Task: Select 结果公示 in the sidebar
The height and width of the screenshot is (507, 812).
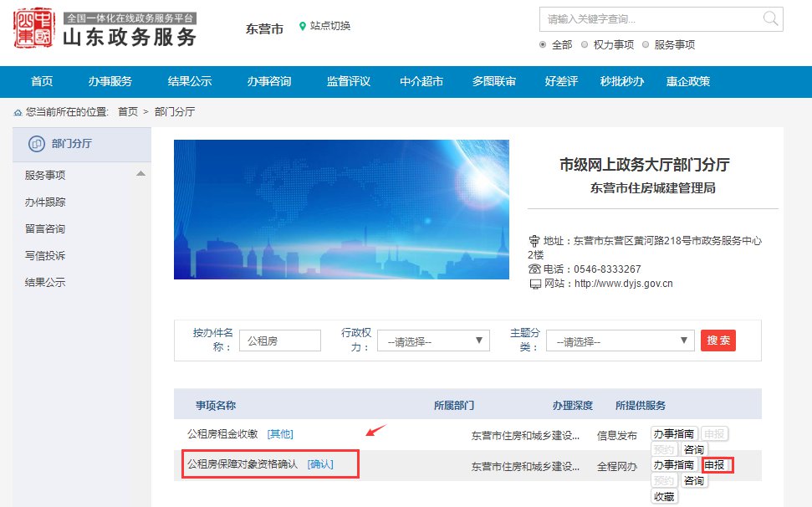Action: point(45,282)
